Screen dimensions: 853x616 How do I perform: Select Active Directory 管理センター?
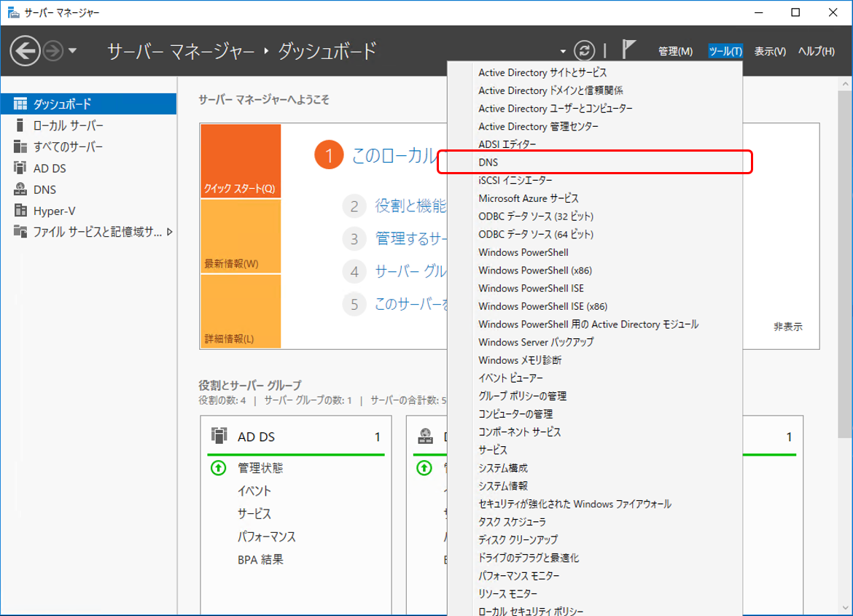point(595,126)
